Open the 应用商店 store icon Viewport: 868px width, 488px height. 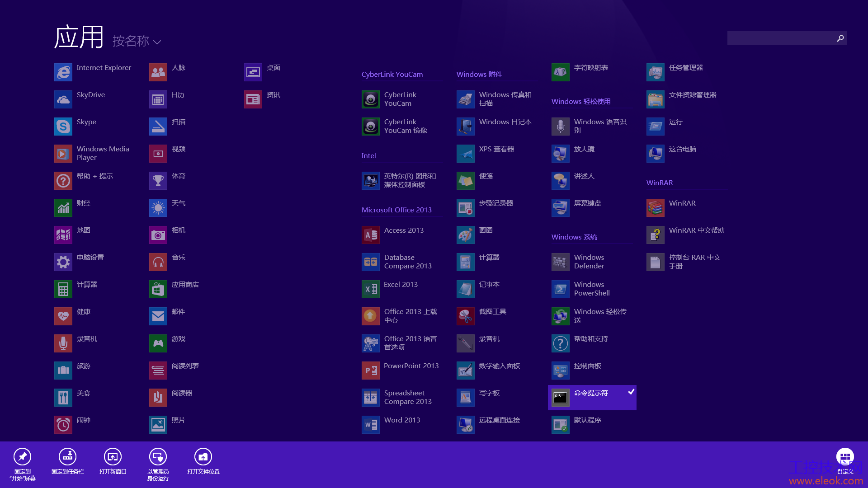158,289
